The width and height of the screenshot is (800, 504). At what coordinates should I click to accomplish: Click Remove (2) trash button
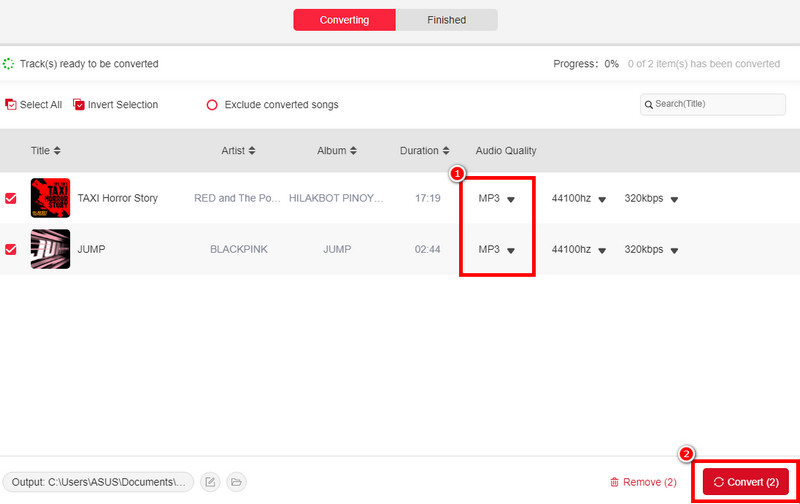(643, 482)
